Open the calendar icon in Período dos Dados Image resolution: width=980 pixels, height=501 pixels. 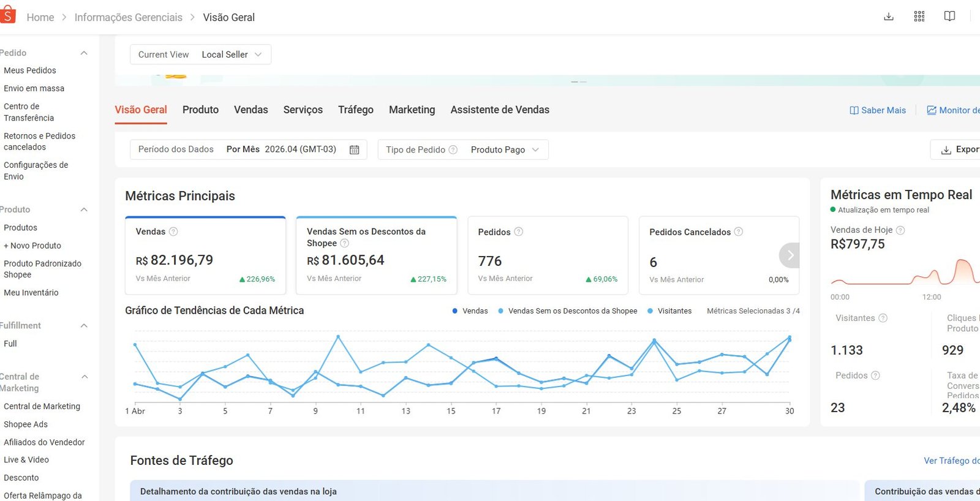[354, 149]
